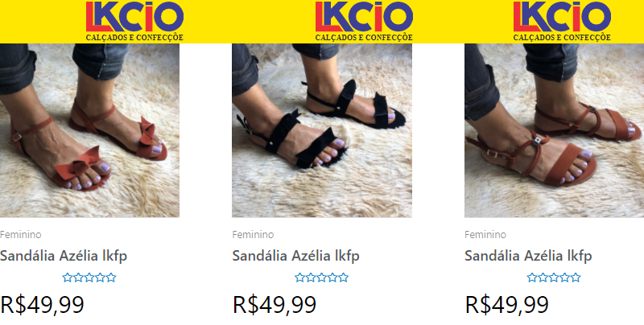644x325 pixels.
Task: Rate middle sandal with the first star
Action: [299, 278]
